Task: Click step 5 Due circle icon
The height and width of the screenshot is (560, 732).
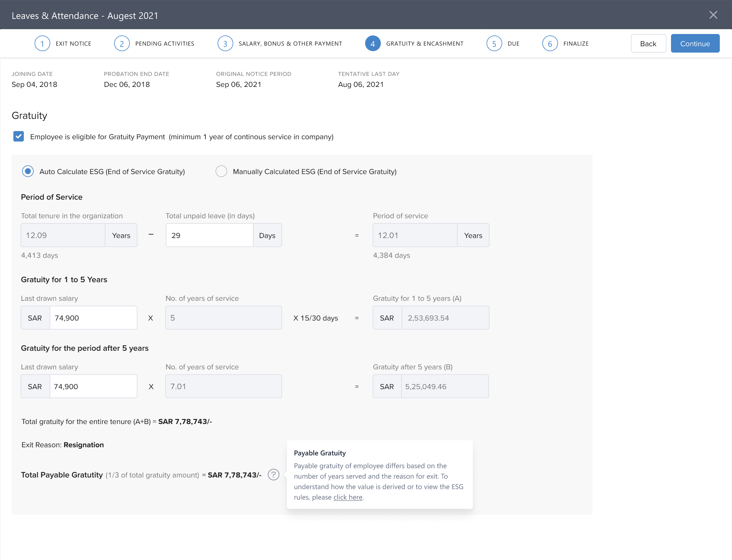Action: click(494, 44)
